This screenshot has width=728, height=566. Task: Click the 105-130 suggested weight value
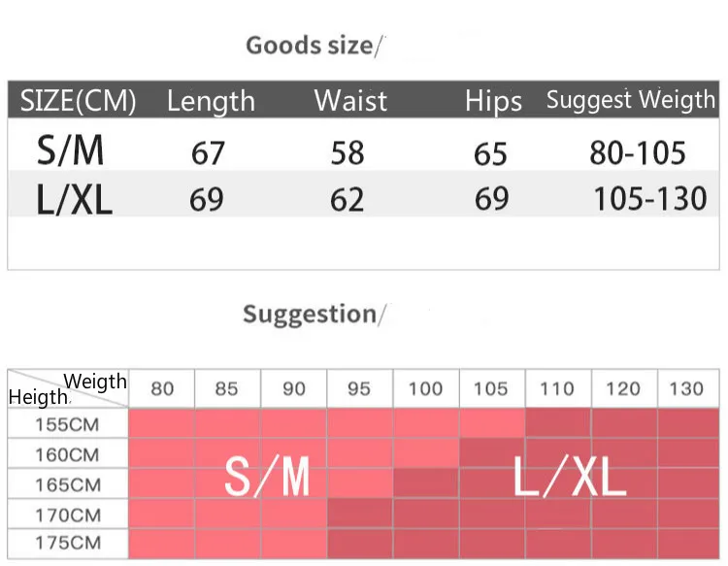point(650,199)
